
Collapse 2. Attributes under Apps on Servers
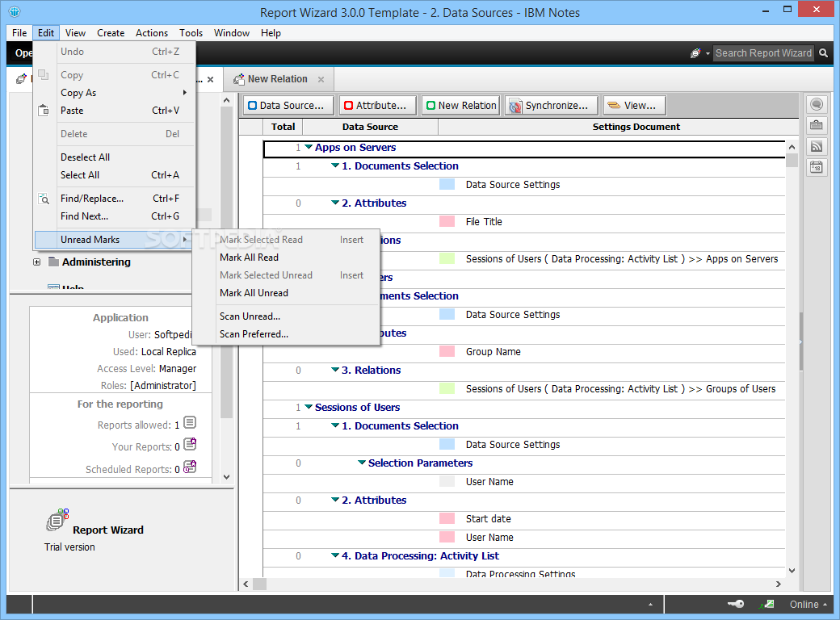pos(335,203)
